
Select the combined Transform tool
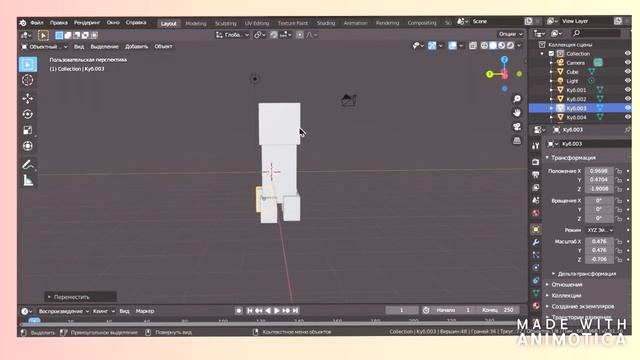[x=28, y=146]
